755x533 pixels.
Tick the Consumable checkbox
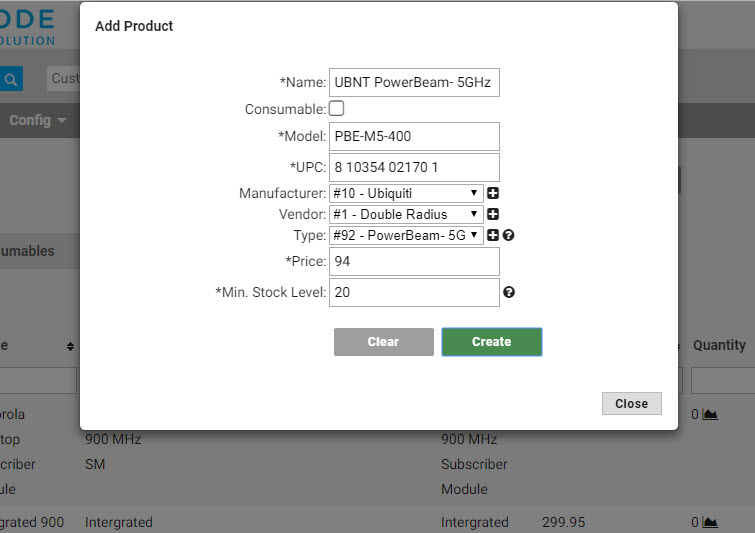[x=336, y=108]
